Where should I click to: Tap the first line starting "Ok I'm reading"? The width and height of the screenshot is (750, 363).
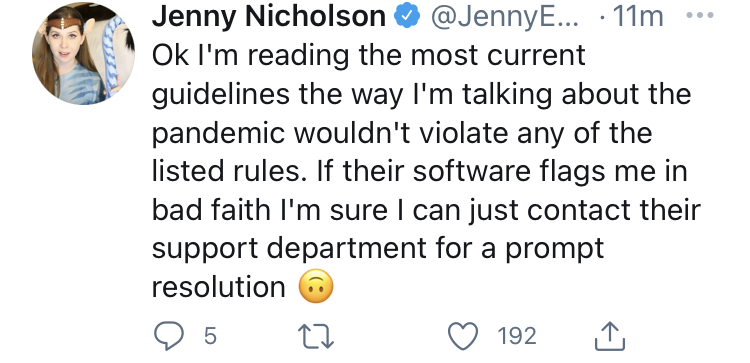click(368, 55)
